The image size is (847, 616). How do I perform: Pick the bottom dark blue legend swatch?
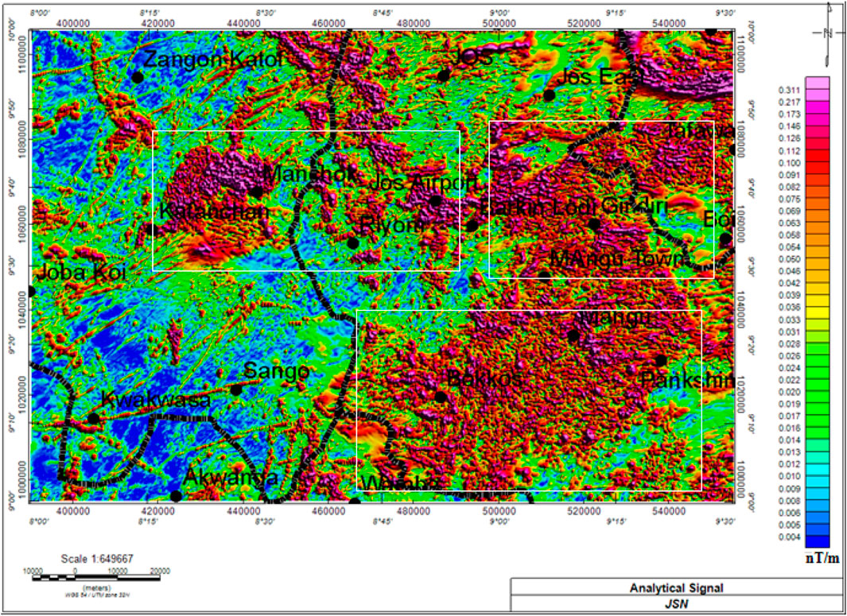coord(818,541)
